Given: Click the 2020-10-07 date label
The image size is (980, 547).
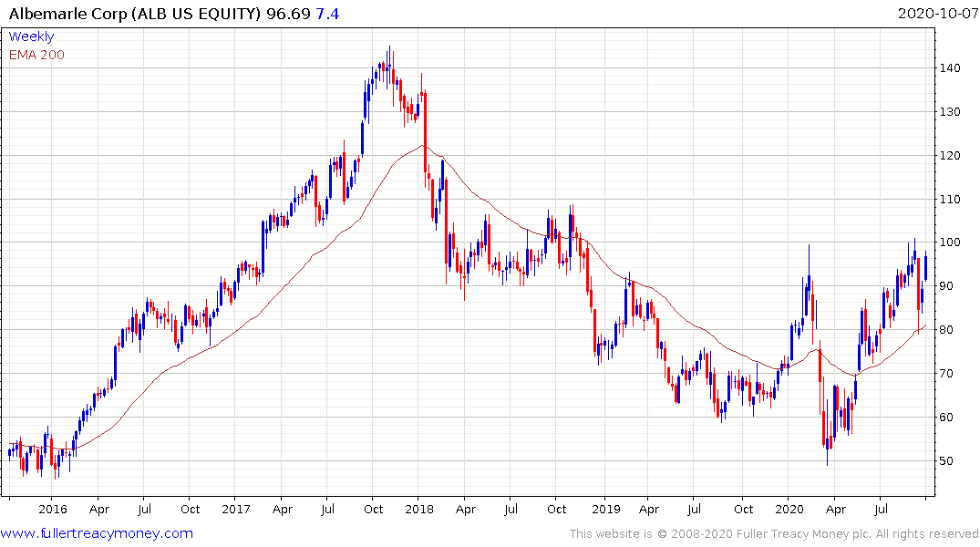Looking at the screenshot, I should pos(937,14).
